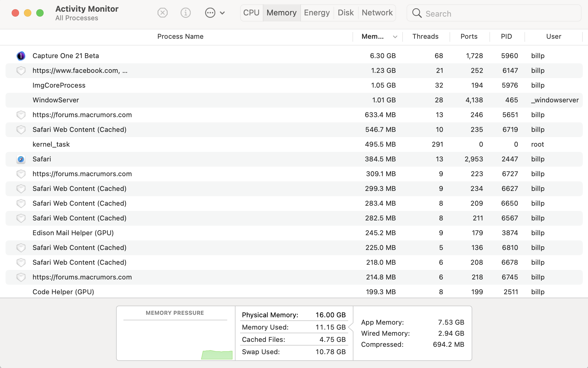Click PID 465
Image resolution: width=588 pixels, height=368 pixels.
pyautogui.click(x=512, y=100)
